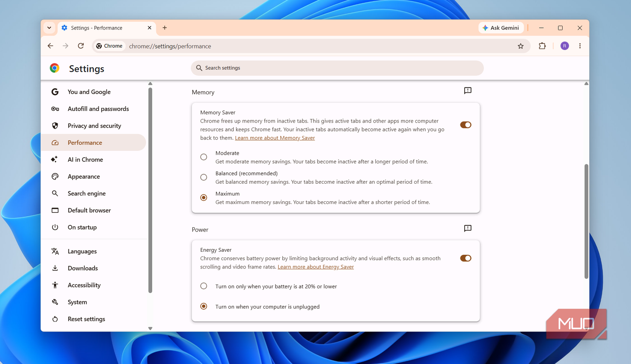Click the Power section heading
Image resolution: width=631 pixels, height=364 pixels.
tap(200, 230)
